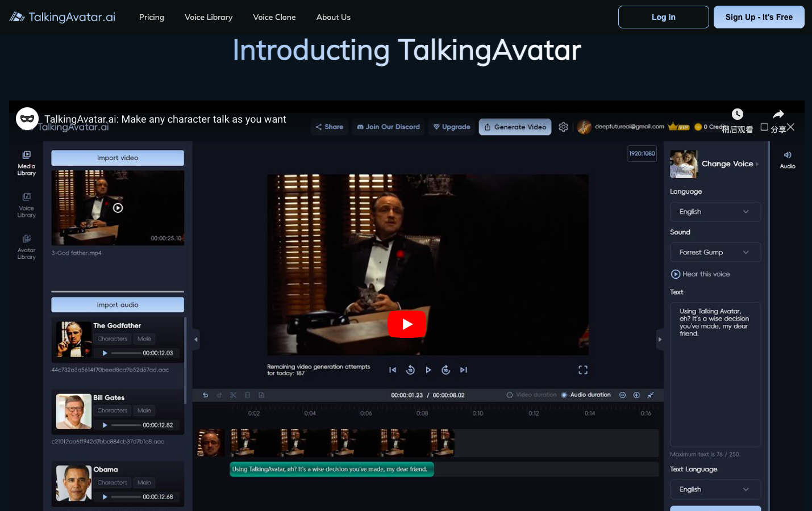Play the Bill Gates audio sample
Screen dimensions: 812x511
tap(105, 425)
